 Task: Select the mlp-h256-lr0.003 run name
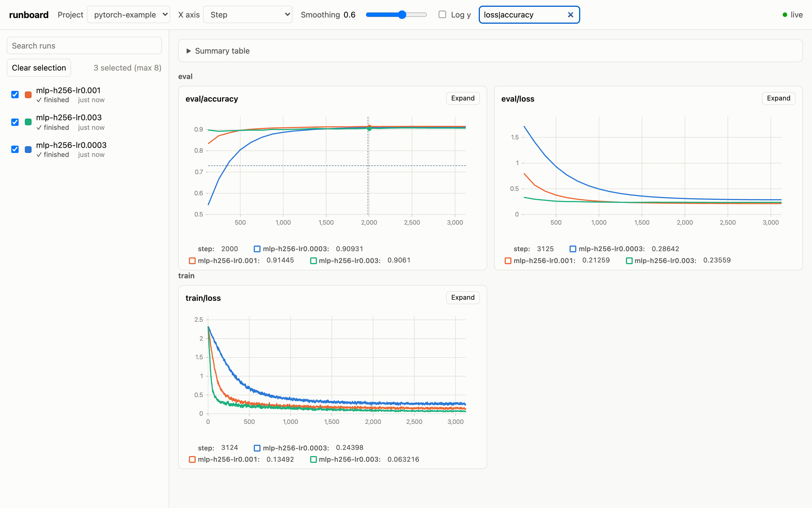(69, 118)
